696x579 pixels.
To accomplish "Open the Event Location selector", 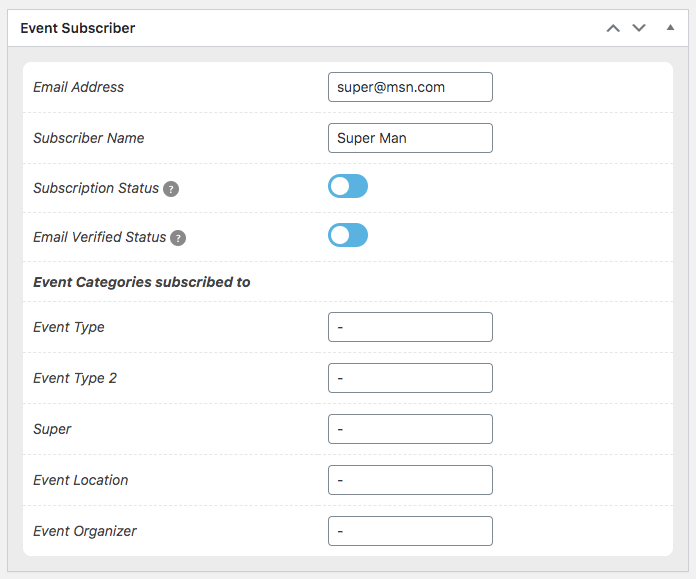I will tap(410, 480).
